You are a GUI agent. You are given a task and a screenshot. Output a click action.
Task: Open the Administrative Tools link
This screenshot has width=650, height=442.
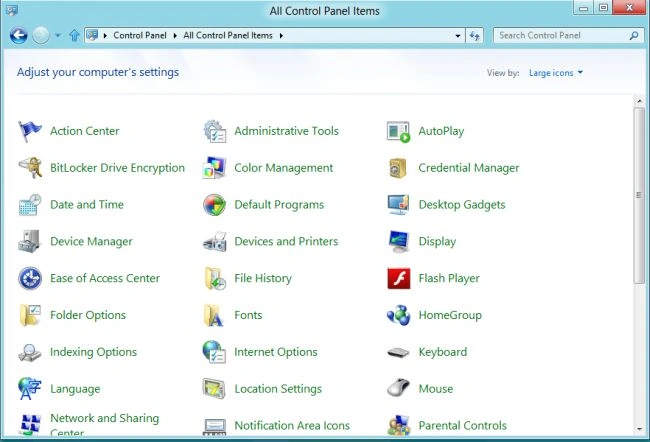pyautogui.click(x=286, y=131)
